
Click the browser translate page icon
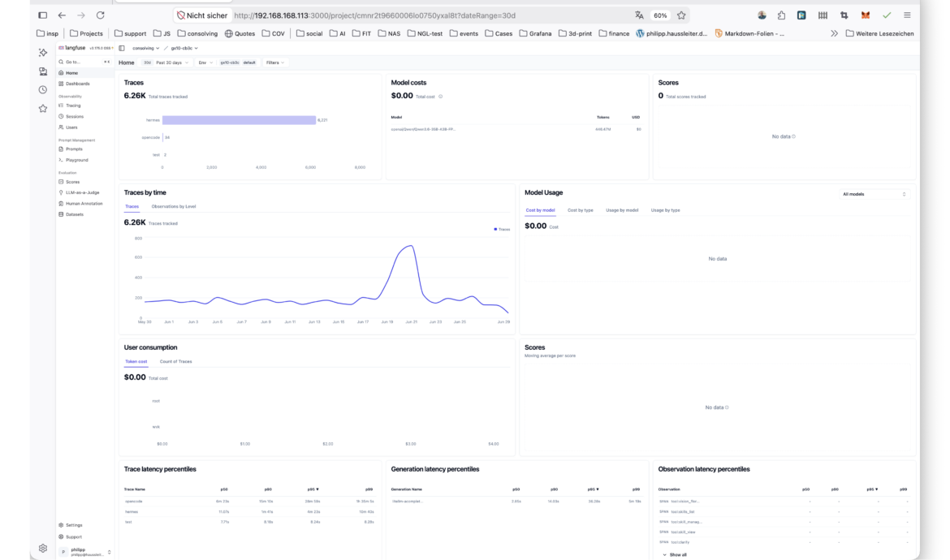[638, 15]
